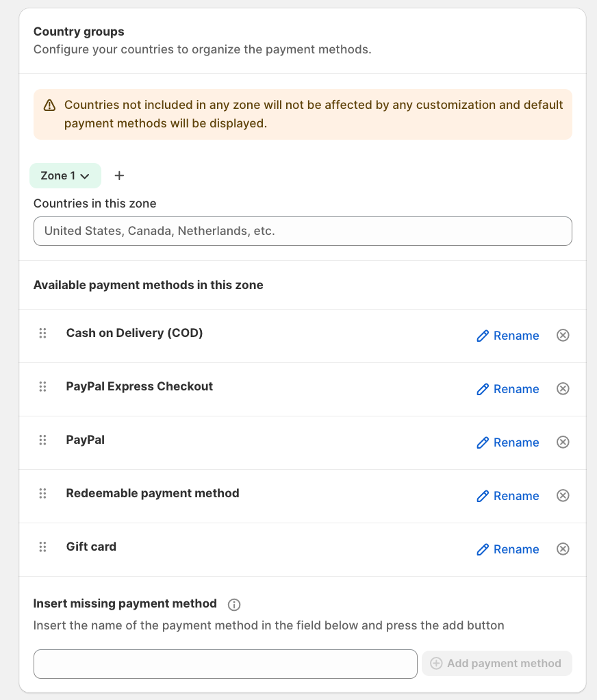Screen dimensions: 597x700
Task: Rename the Cash on Delivery (COD) method
Action: [508, 336]
